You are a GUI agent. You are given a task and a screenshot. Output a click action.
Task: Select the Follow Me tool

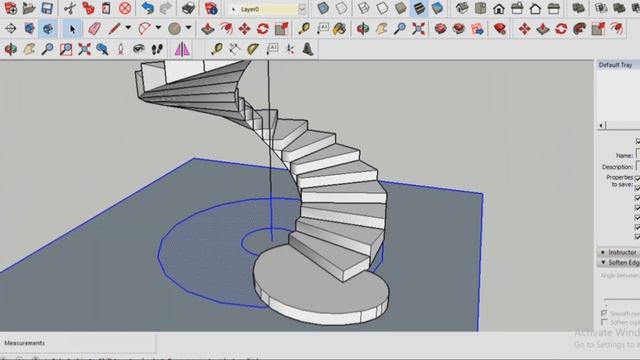pos(580,29)
